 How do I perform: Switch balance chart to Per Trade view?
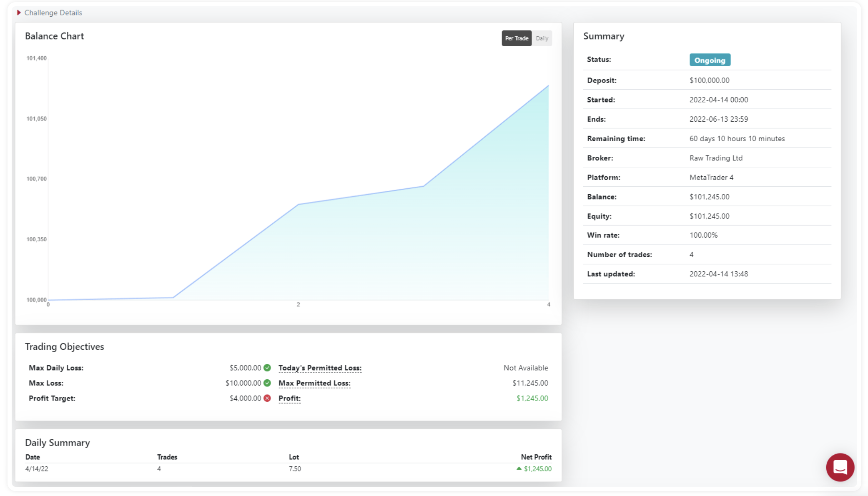[x=517, y=38]
